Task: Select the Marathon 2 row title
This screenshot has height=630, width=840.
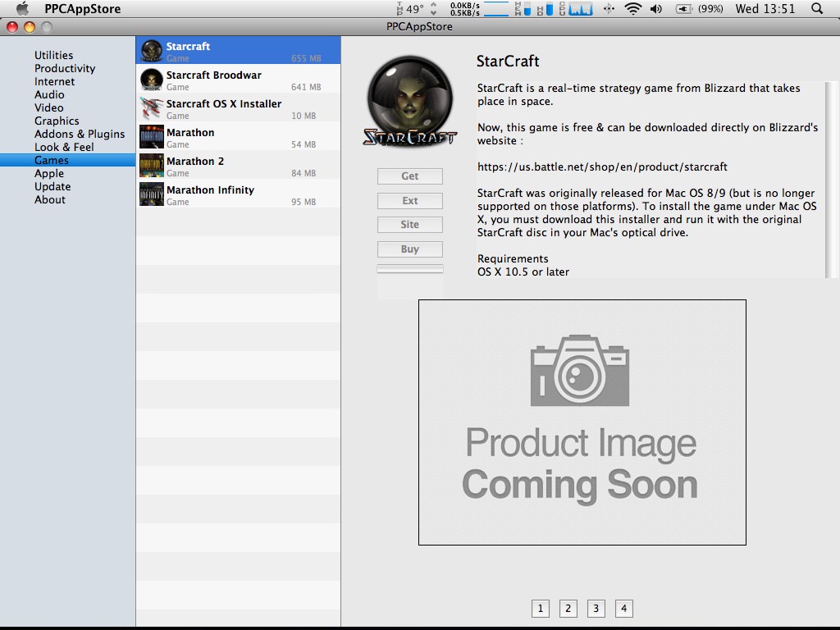Action: pyautogui.click(x=195, y=162)
